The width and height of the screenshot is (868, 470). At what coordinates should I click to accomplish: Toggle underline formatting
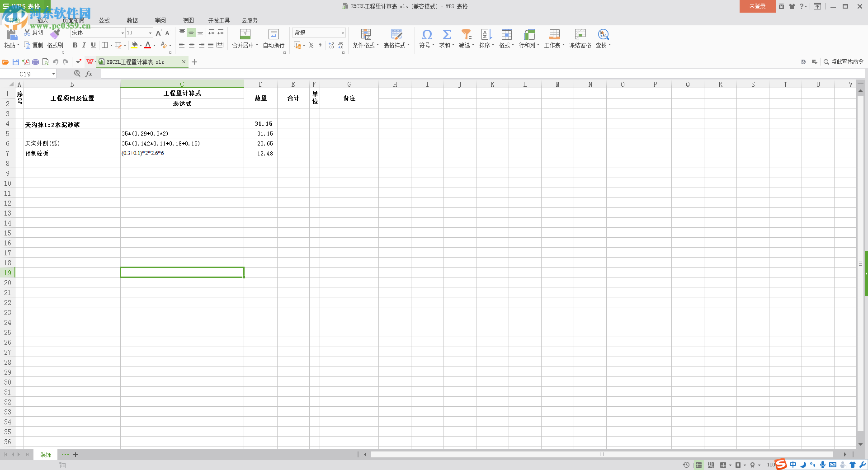(x=93, y=45)
